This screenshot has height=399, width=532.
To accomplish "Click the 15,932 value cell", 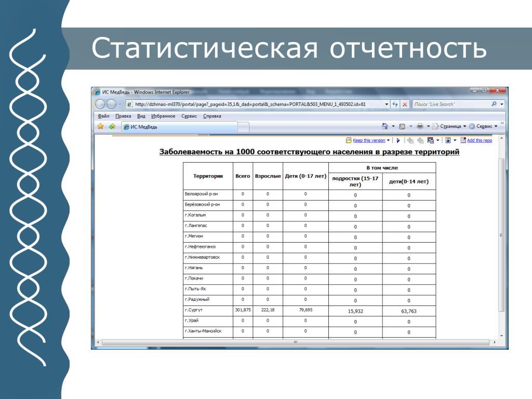I will pos(355,311).
